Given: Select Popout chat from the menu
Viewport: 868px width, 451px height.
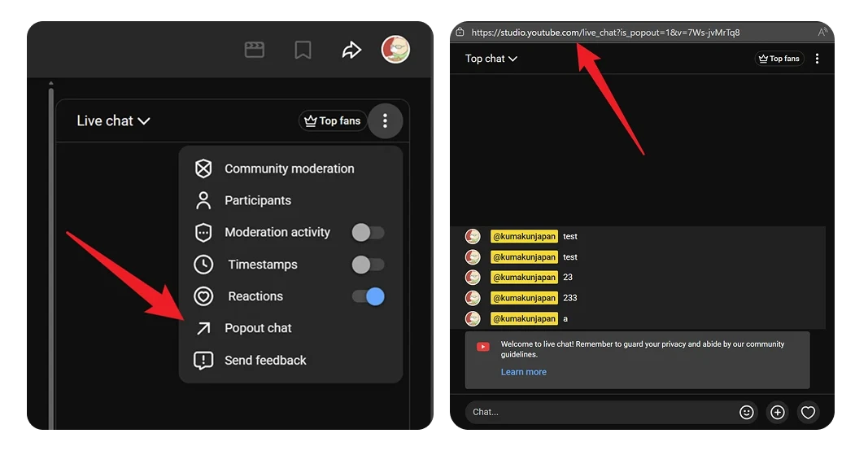Looking at the screenshot, I should [258, 328].
